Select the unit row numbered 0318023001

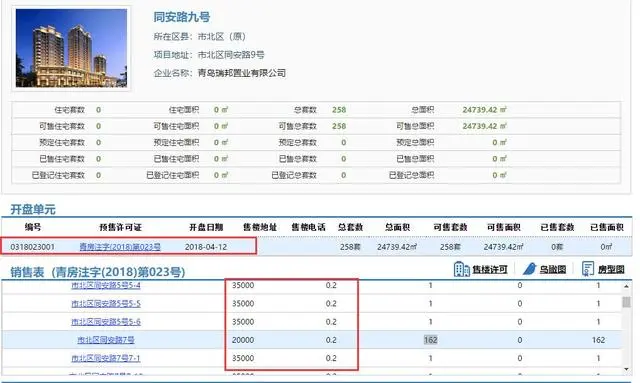(316, 247)
